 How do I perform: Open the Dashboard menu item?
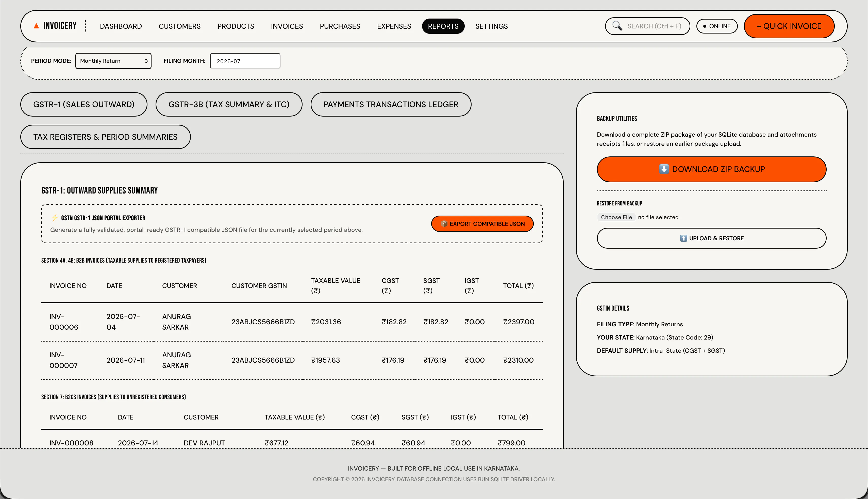pyautogui.click(x=121, y=26)
